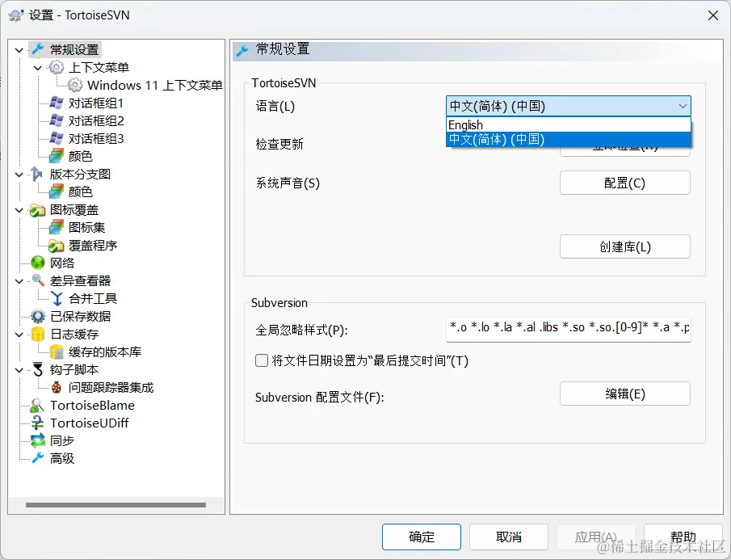Click the 同步 sync arrows icon

pyautogui.click(x=38, y=440)
